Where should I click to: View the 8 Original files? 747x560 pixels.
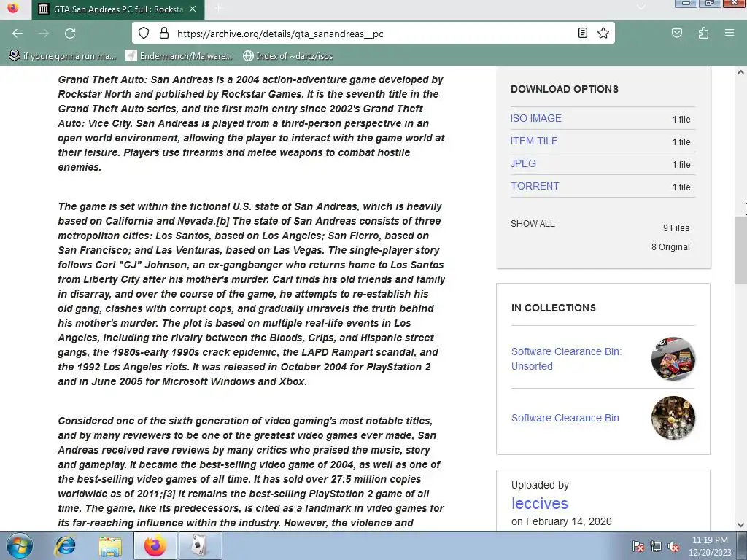click(671, 247)
